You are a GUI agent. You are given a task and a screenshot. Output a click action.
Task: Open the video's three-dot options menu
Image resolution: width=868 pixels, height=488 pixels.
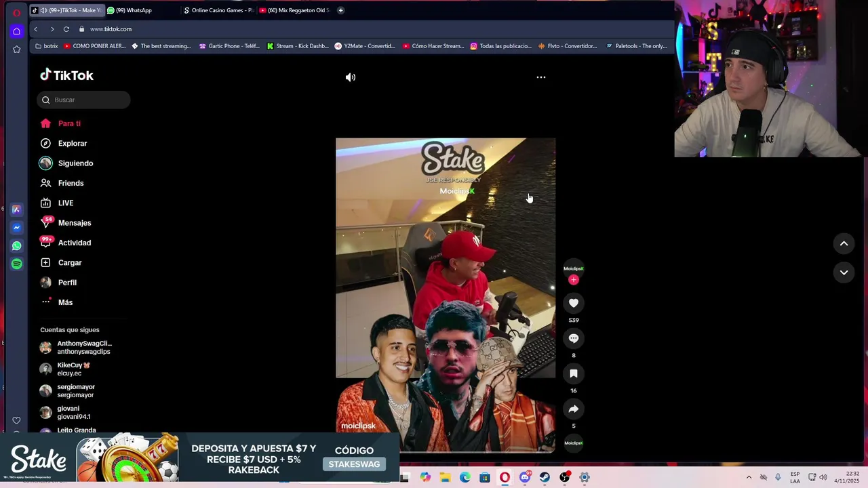pos(541,77)
